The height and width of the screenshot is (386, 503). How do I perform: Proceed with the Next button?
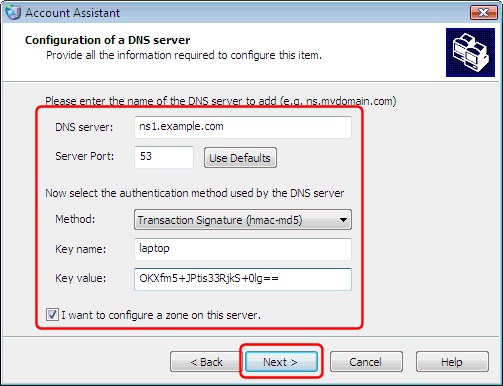[281, 362]
